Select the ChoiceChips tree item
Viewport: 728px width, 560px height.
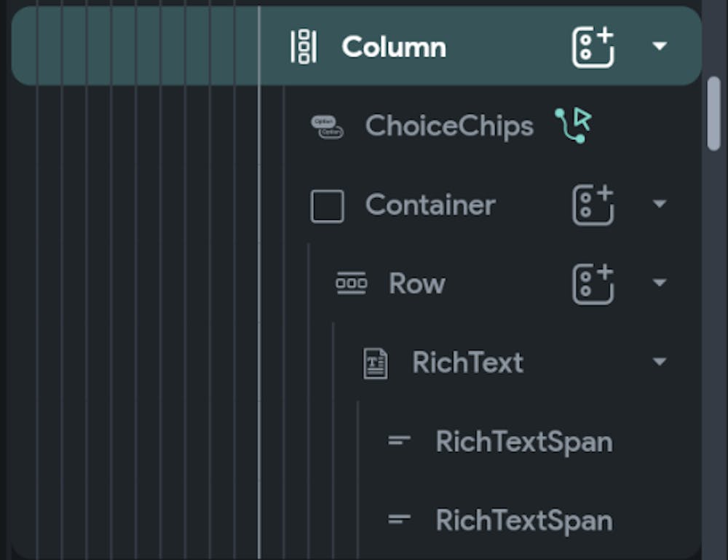pos(449,127)
